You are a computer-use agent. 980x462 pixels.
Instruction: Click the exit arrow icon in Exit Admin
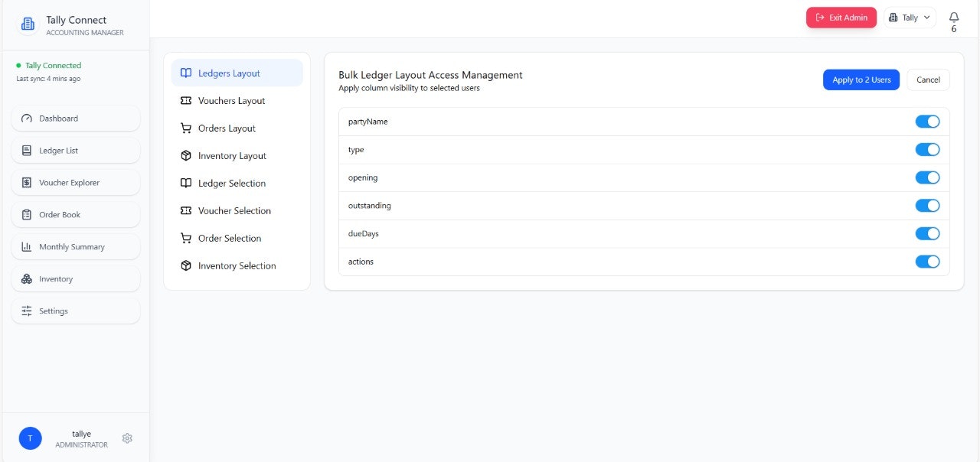click(x=820, y=18)
